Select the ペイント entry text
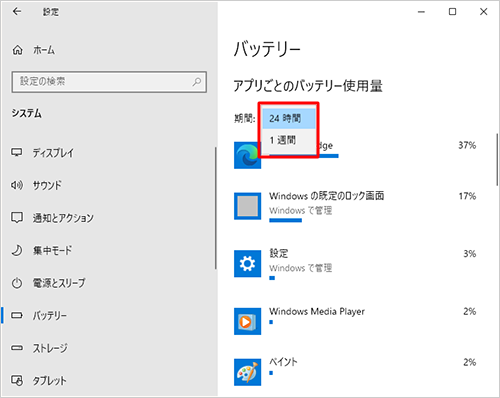This screenshot has width=500, height=398. pos(283,362)
